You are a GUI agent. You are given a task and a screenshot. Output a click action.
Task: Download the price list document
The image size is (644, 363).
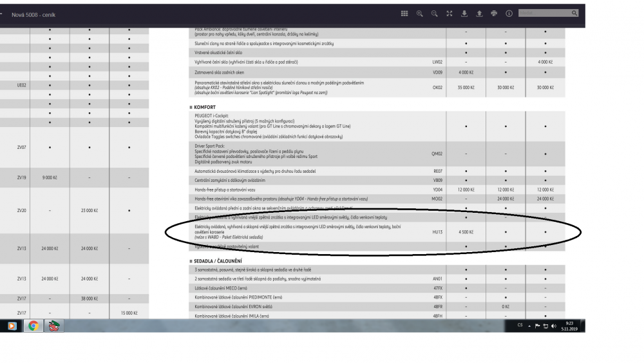click(464, 14)
